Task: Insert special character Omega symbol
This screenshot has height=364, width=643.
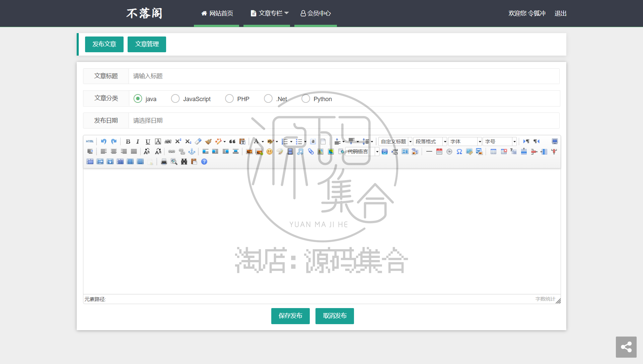Action: point(459,152)
